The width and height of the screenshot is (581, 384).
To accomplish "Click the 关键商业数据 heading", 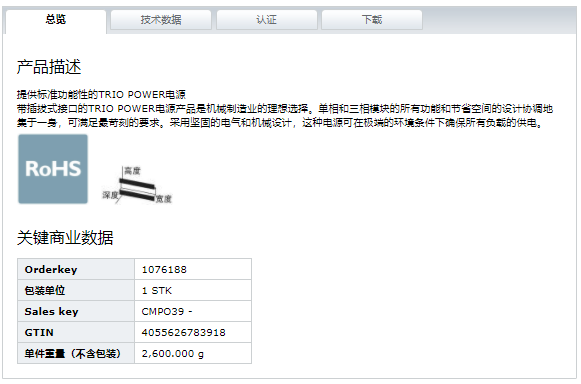I will [x=65, y=238].
